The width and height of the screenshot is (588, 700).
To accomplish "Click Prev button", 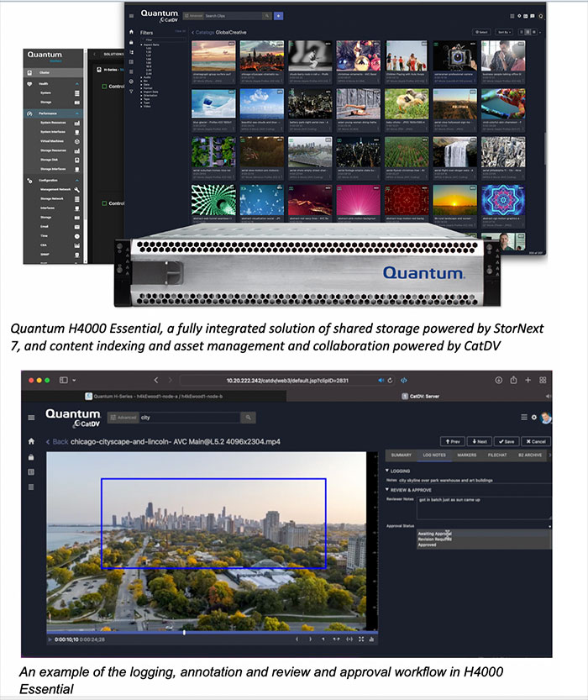I will 453,441.
